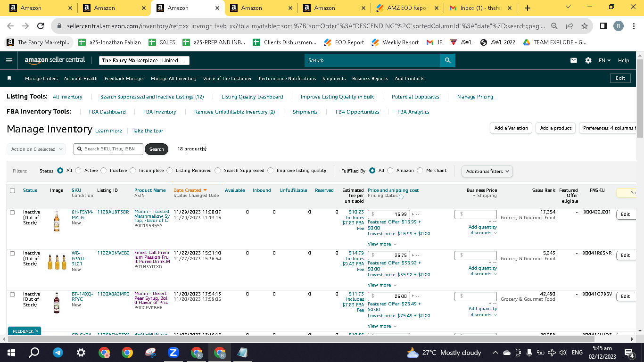Open the Action on 0 selected dropdown

pyautogui.click(x=36, y=149)
